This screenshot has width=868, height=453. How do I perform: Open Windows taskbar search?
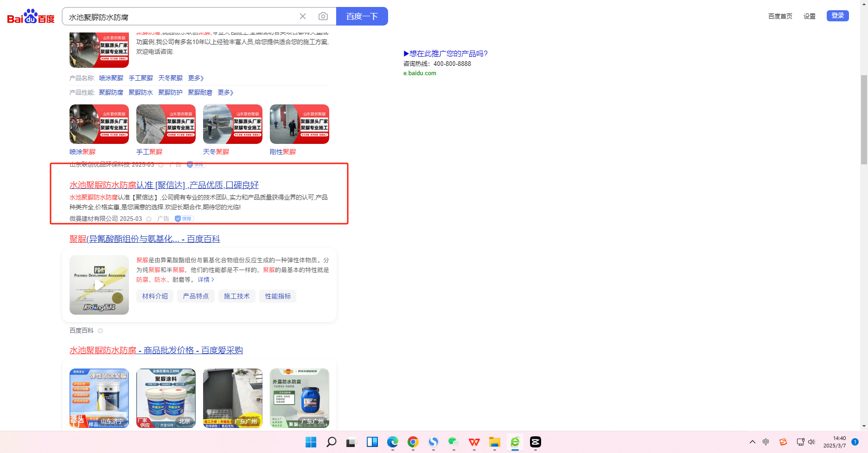pyautogui.click(x=331, y=442)
